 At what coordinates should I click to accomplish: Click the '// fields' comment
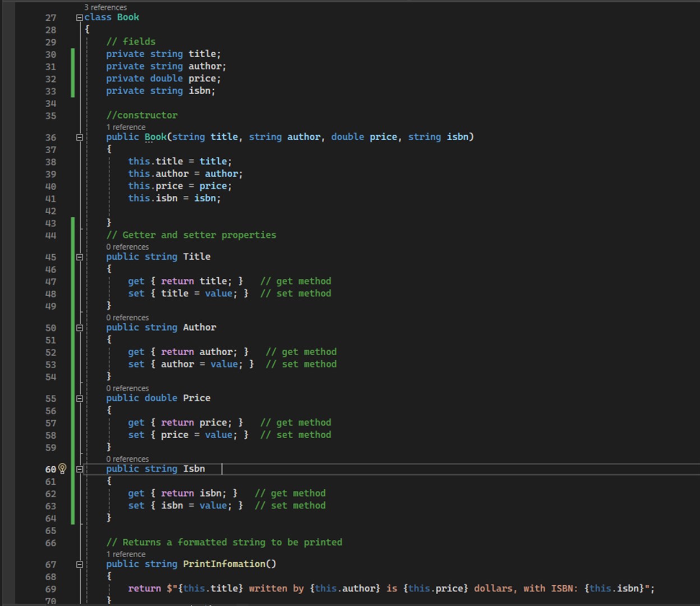131,42
